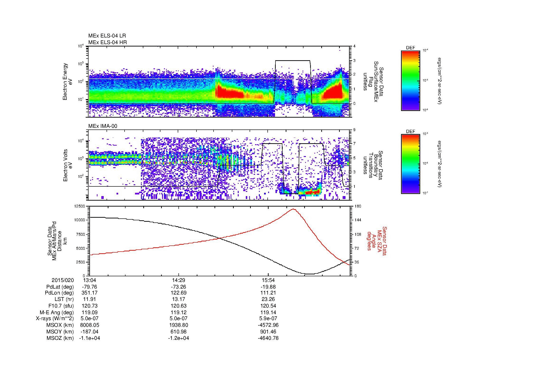Click PdLon value '351.17'
Screen dimensions: 555x392
tap(89, 293)
